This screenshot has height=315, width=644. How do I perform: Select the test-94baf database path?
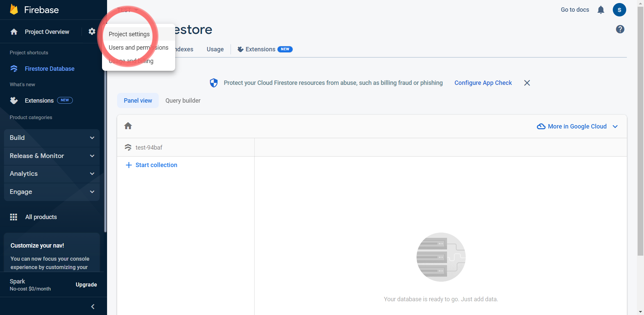tap(149, 148)
